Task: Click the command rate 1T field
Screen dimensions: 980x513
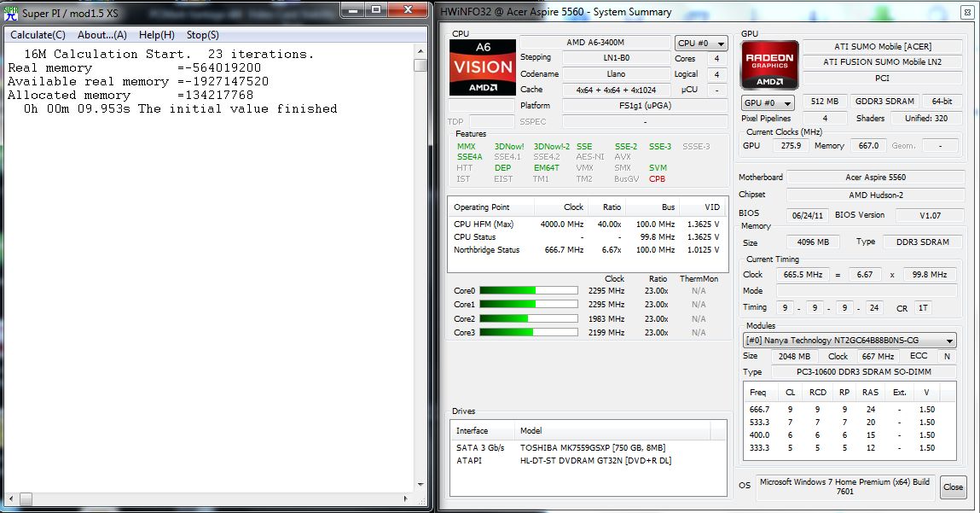Action: point(923,308)
